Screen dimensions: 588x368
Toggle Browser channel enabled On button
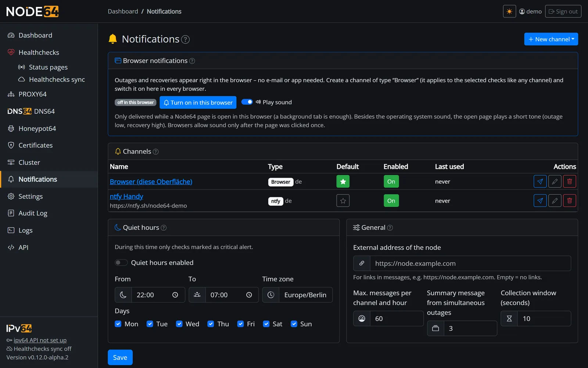point(391,181)
